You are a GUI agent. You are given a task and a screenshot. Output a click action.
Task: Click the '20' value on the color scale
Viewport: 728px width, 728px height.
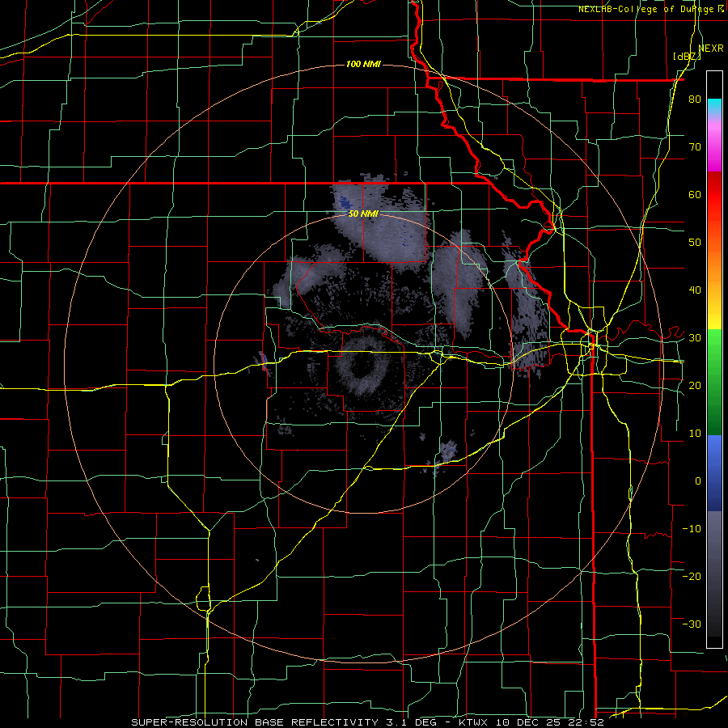click(x=695, y=385)
